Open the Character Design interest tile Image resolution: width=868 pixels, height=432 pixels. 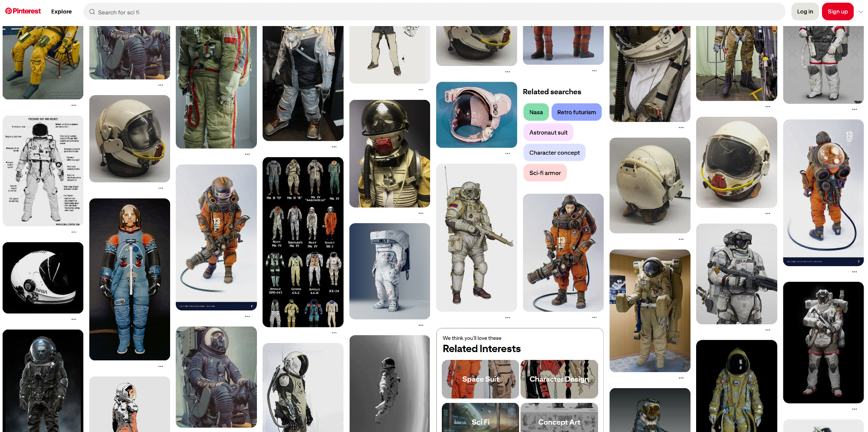(x=559, y=379)
